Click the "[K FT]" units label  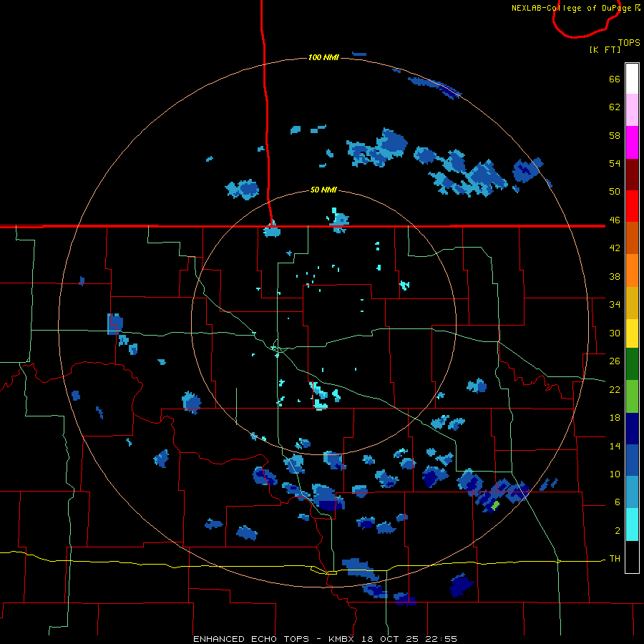click(x=605, y=50)
